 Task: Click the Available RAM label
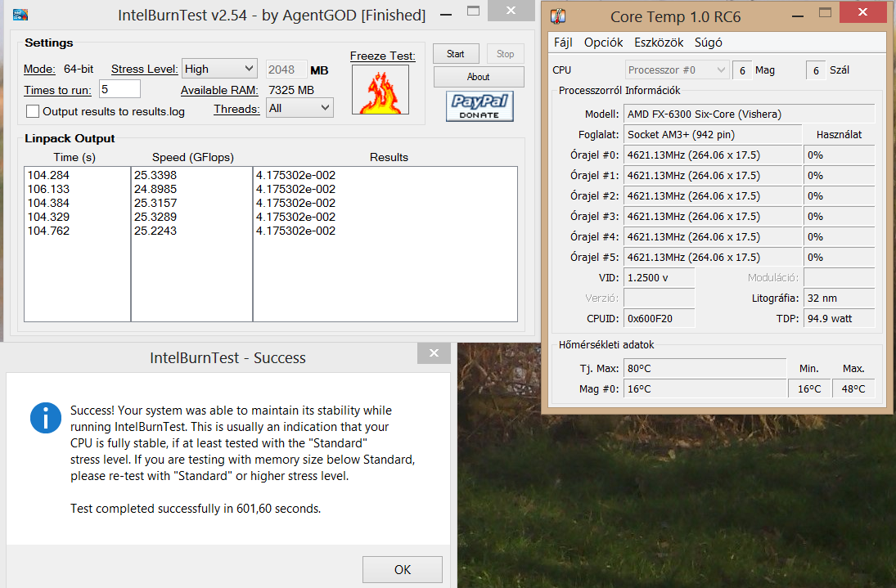tap(219, 90)
